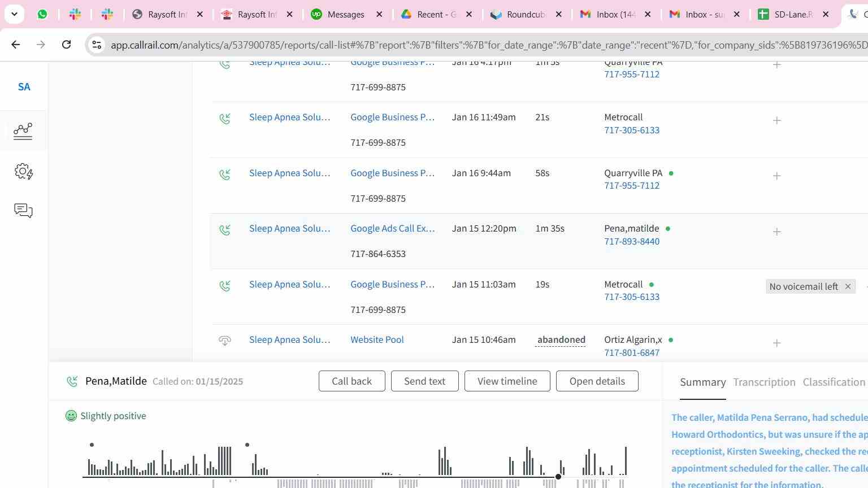Screen dimensions: 868x488
Task: Close the Messages browser tab
Action: [380, 14]
